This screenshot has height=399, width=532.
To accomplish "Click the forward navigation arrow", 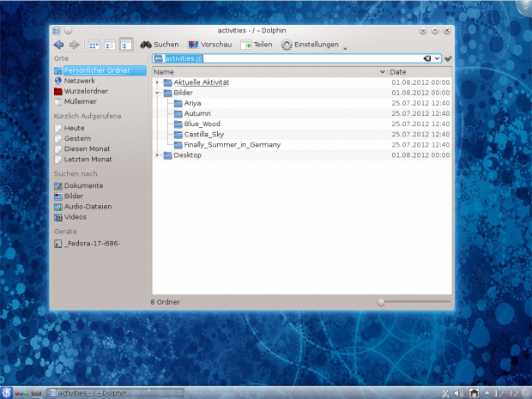I will click(x=75, y=45).
